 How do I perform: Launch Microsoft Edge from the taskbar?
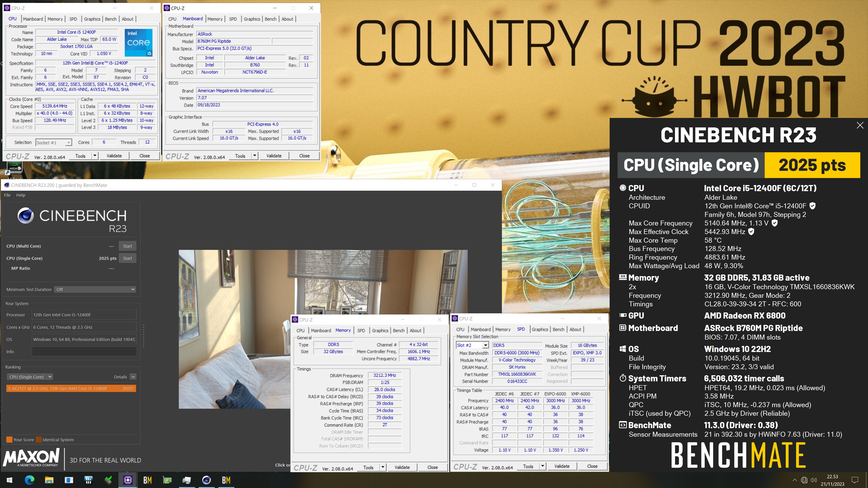tap(29, 480)
